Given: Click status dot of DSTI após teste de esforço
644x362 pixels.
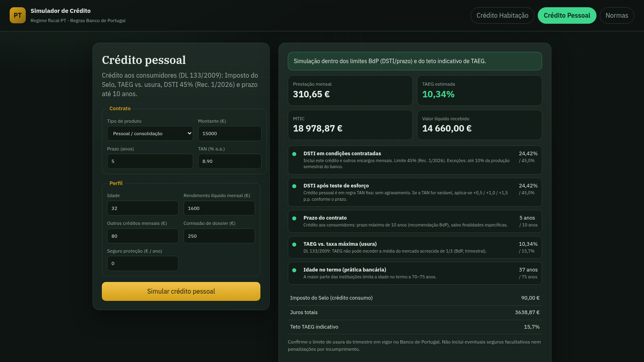Looking at the screenshot, I should [294, 186].
